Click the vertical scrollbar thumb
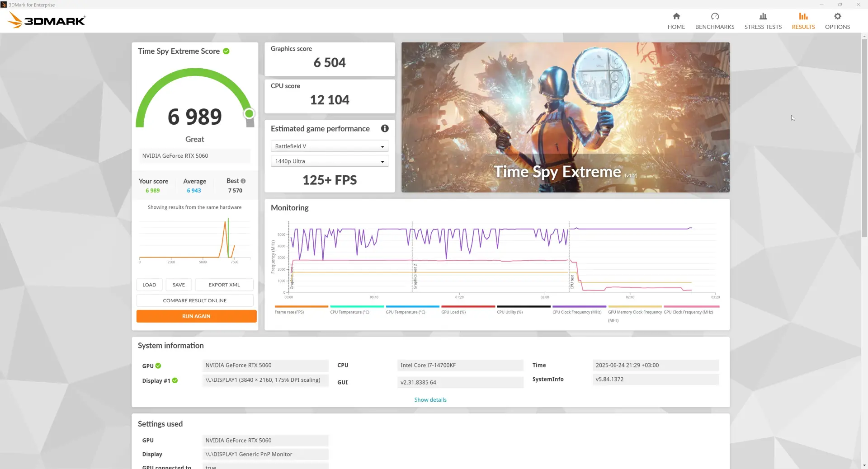 (x=864, y=138)
